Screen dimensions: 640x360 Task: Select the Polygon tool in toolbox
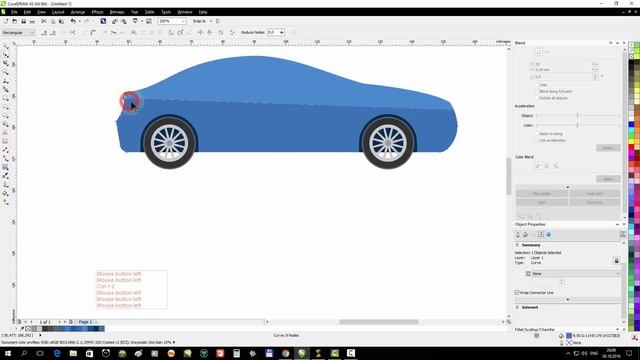click(6, 116)
